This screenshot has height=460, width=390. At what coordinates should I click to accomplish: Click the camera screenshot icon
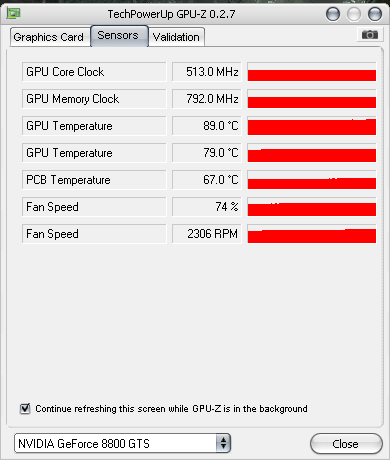click(x=370, y=35)
